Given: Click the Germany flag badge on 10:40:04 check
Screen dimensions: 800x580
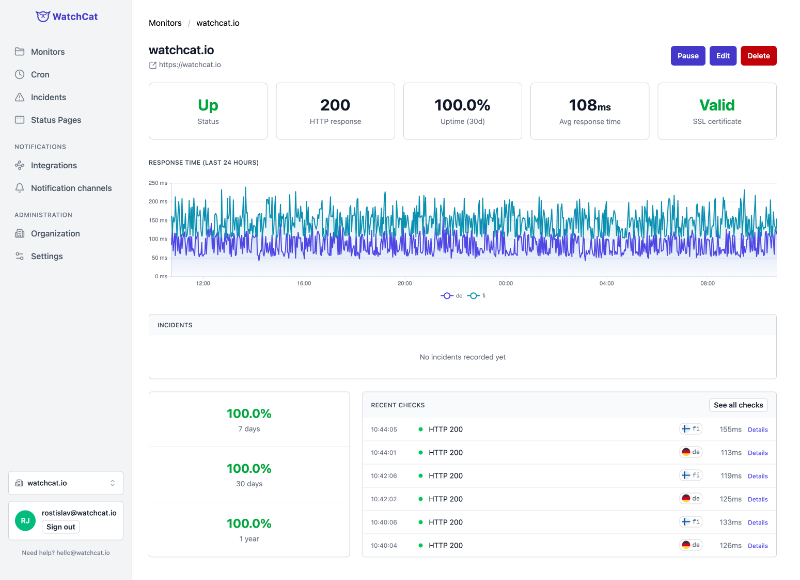Looking at the screenshot, I should click(x=691, y=545).
